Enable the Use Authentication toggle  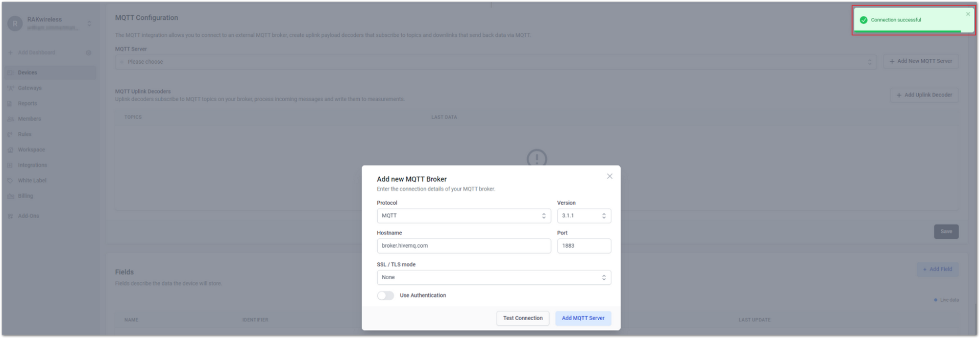385,296
